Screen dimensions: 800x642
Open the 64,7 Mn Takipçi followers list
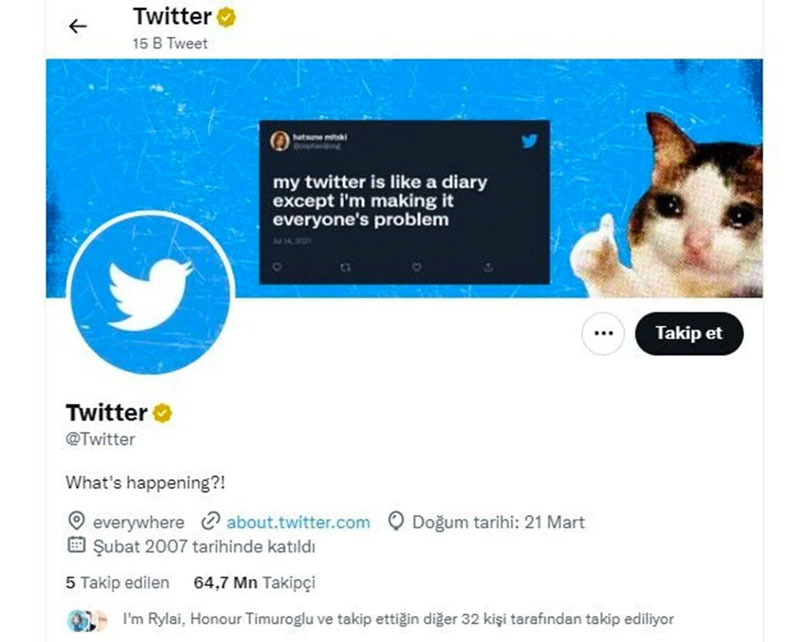point(255,582)
